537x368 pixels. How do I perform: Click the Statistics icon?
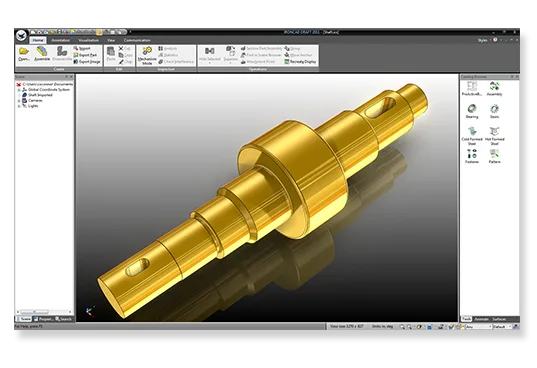(x=161, y=55)
